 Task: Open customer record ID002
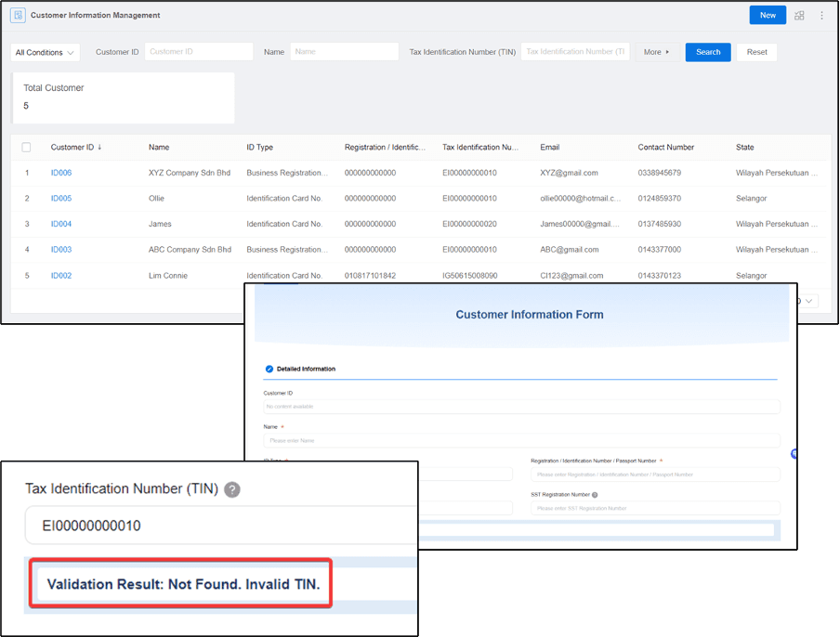(x=61, y=275)
